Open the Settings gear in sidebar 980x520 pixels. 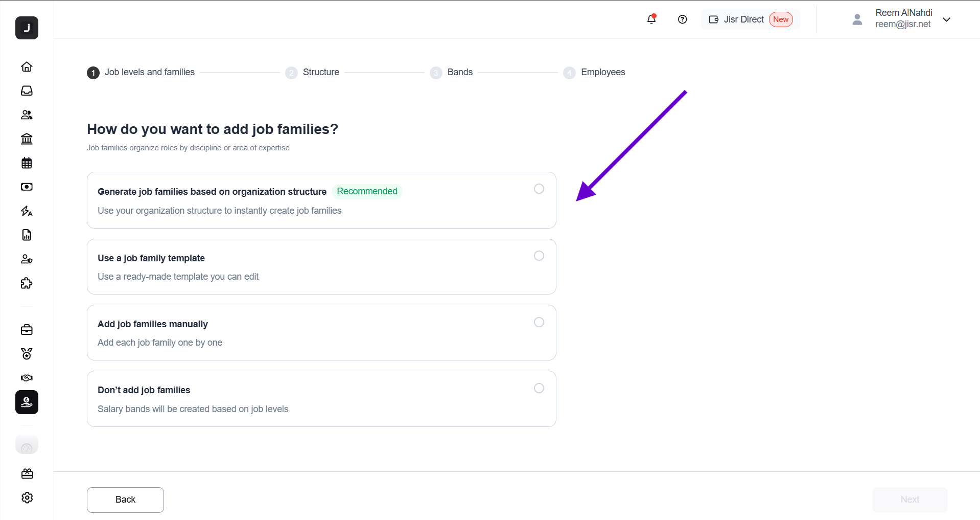tap(27, 498)
